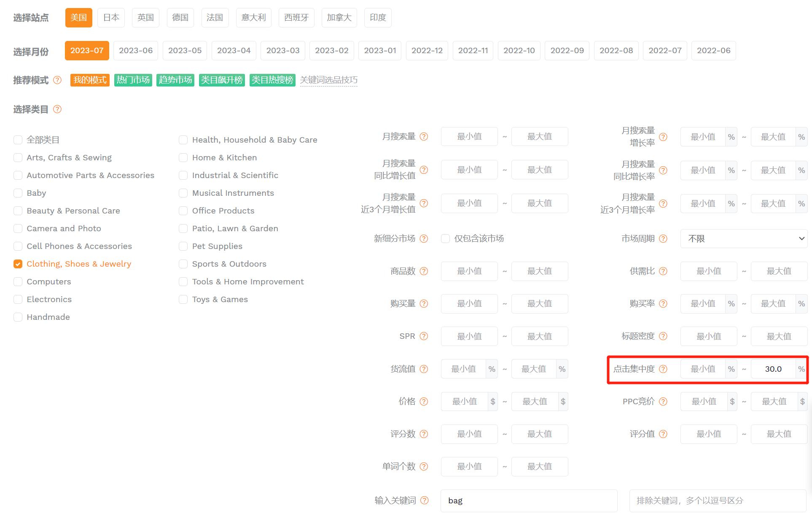812x519 pixels.
Task: Apply the 热门市场 recommendation mode
Action: coord(133,80)
